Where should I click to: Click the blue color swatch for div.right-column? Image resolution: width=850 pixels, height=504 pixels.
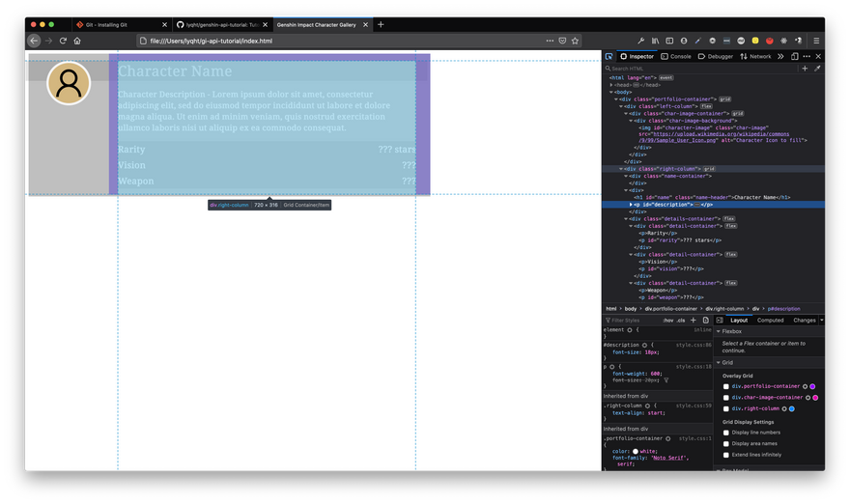click(x=791, y=408)
